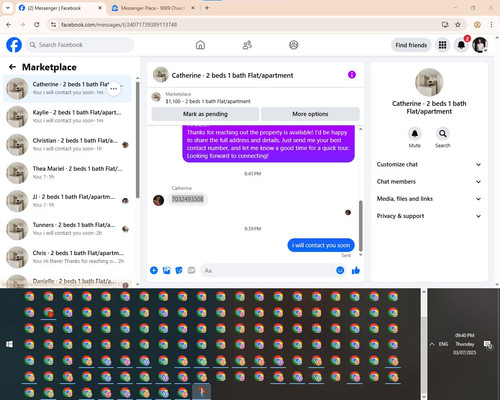Send a thumbs up like
The image size is (500, 400).
point(356,270)
